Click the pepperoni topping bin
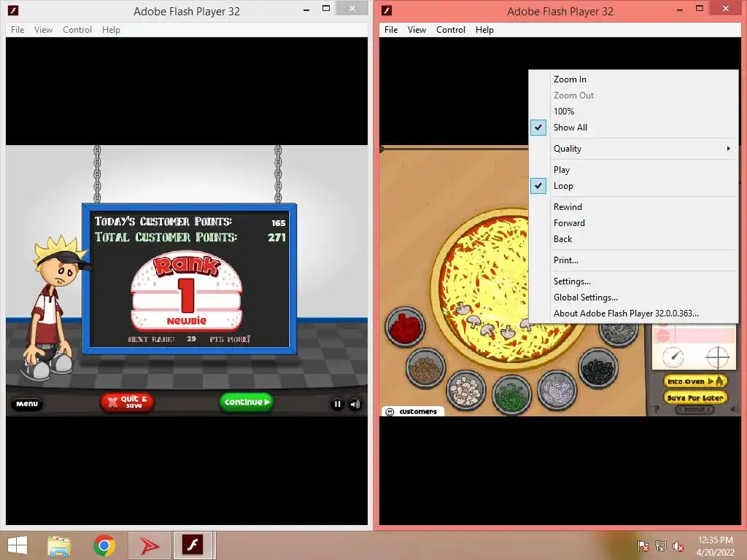747x560 pixels. [x=405, y=327]
